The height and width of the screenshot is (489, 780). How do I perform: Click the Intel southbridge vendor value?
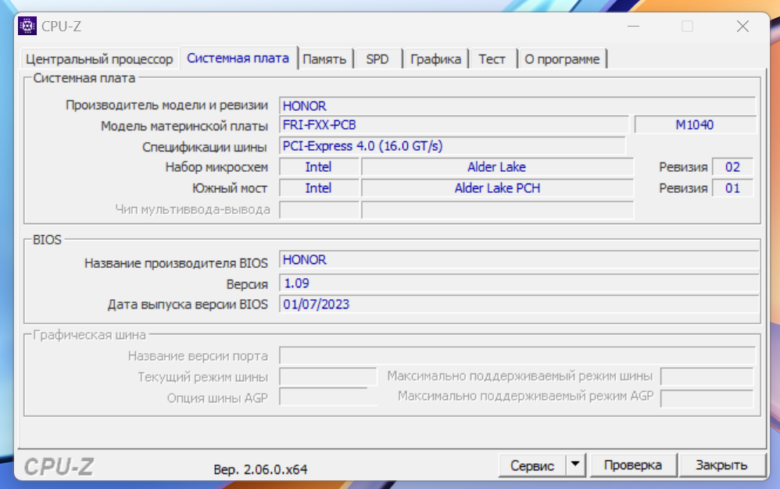coord(318,189)
